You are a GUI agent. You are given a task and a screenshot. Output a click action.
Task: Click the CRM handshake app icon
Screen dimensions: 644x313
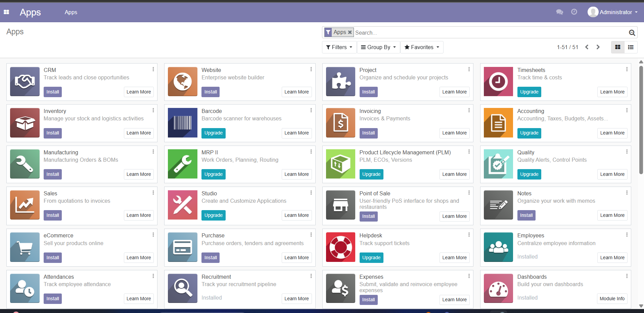tap(25, 81)
